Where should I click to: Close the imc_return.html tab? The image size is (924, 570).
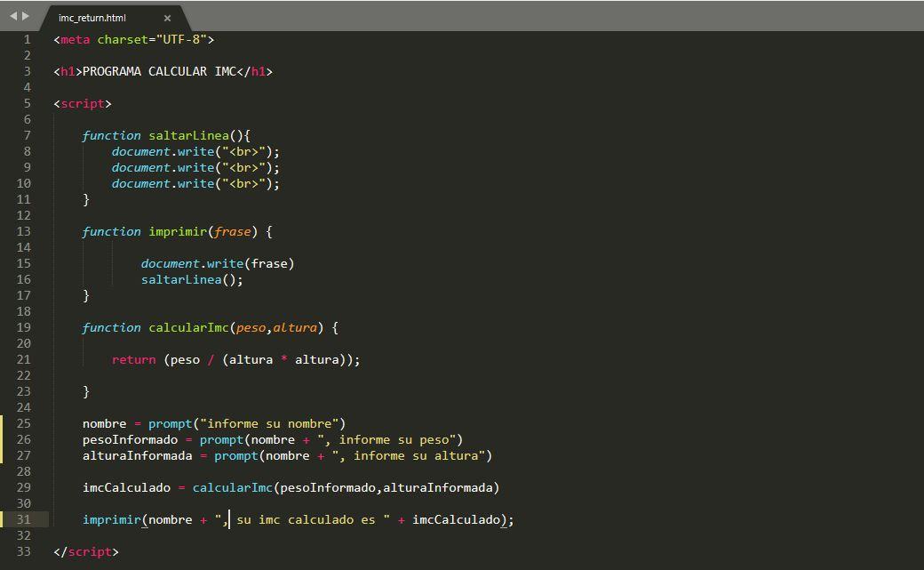[167, 19]
